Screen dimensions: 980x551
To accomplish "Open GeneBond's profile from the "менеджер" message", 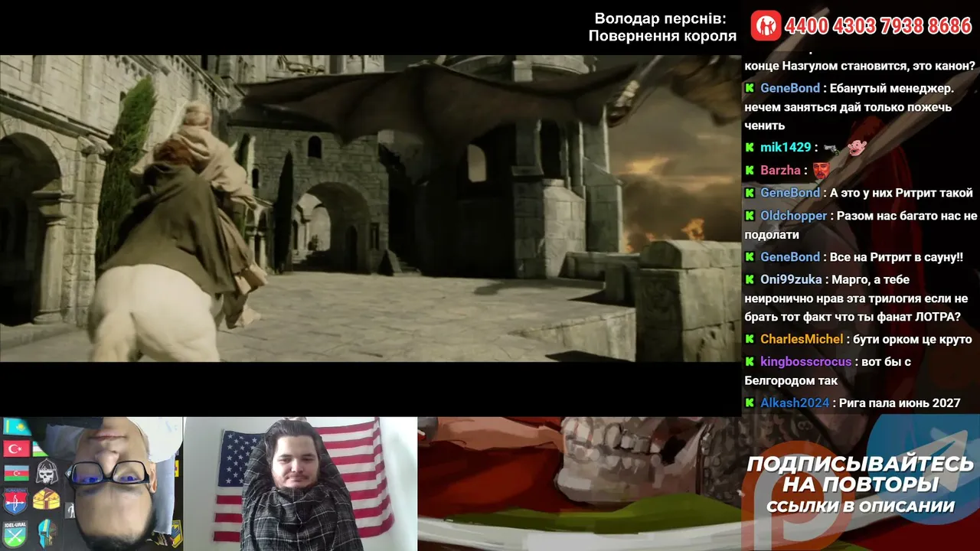I will coord(790,88).
